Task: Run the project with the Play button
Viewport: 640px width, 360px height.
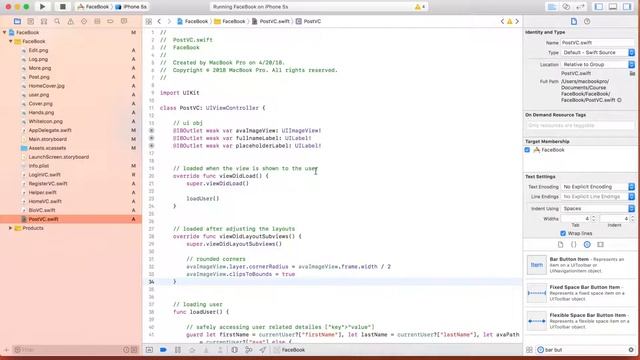Action: [42, 7]
